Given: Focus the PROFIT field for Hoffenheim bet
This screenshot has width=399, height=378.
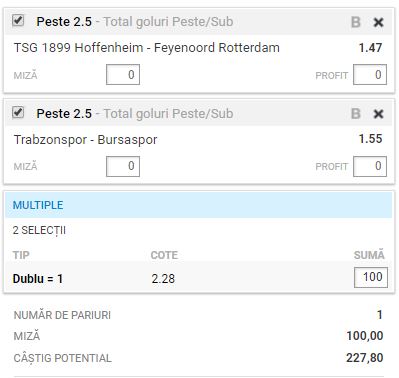Looking at the screenshot, I should click(x=370, y=75).
